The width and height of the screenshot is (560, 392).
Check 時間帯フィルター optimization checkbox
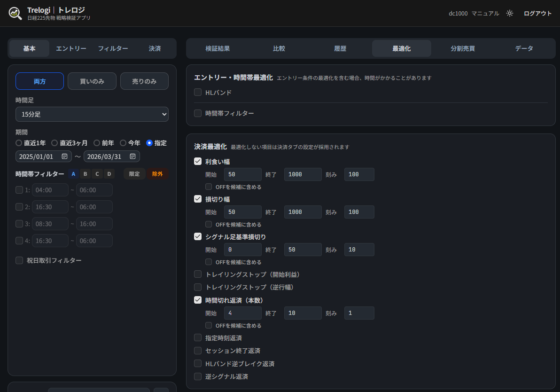tap(198, 113)
